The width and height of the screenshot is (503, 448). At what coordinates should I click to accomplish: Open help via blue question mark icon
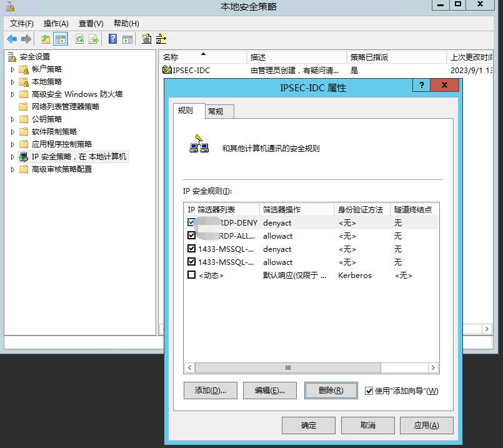112,39
